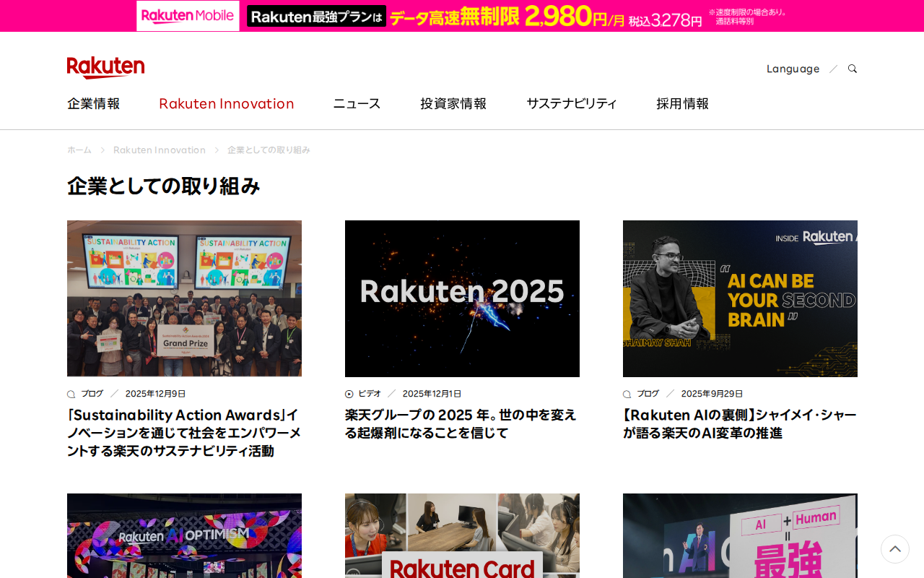Click the blog icon above Rakuten AIの裏側 title
The width and height of the screenshot is (924, 578).
(627, 394)
